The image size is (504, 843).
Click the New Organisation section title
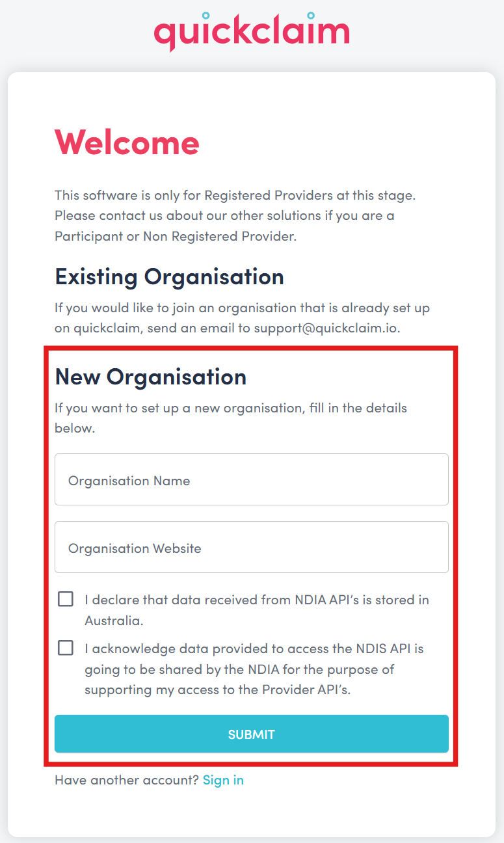(x=151, y=377)
